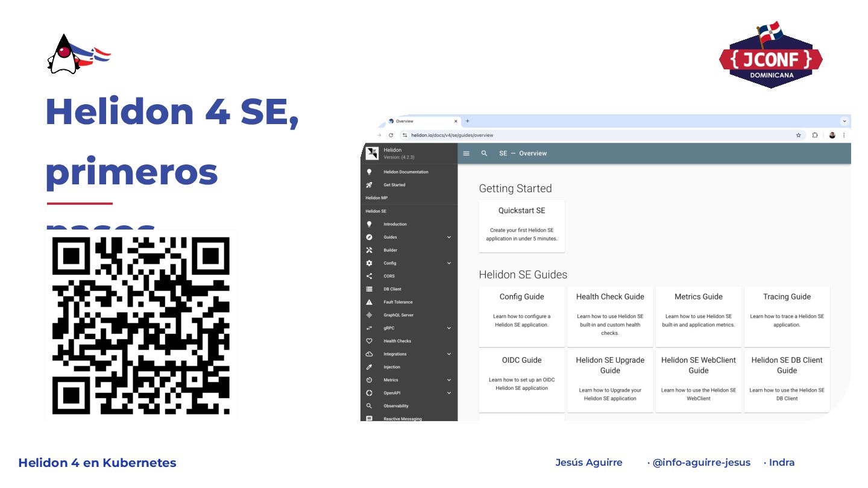
Task: Click the warning triangle icon beside Fault Tolerance
Action: tap(370, 302)
